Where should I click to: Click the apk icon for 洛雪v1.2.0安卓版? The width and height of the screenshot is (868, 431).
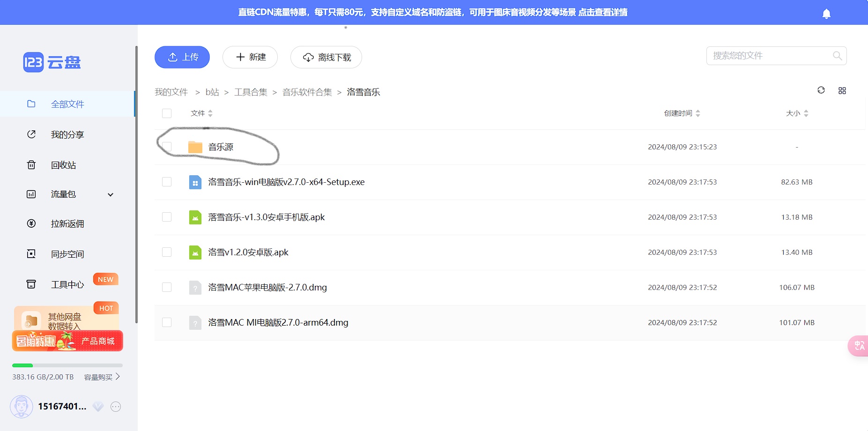coord(195,253)
